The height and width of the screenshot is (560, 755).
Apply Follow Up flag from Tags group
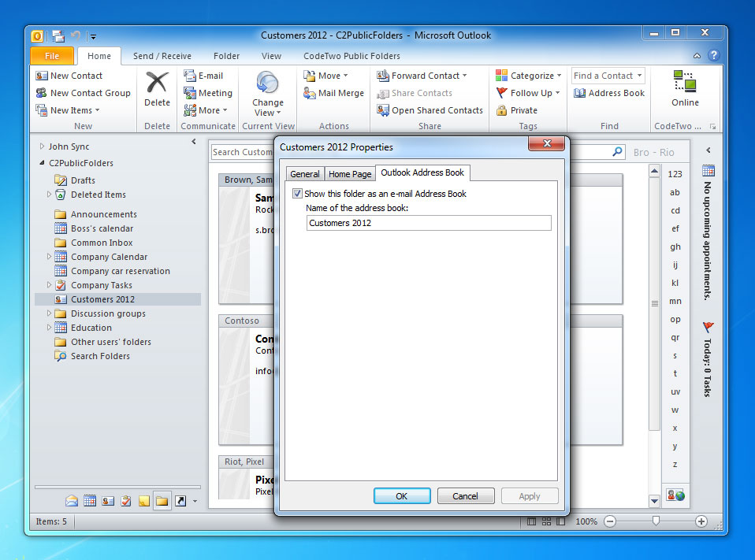(526, 93)
